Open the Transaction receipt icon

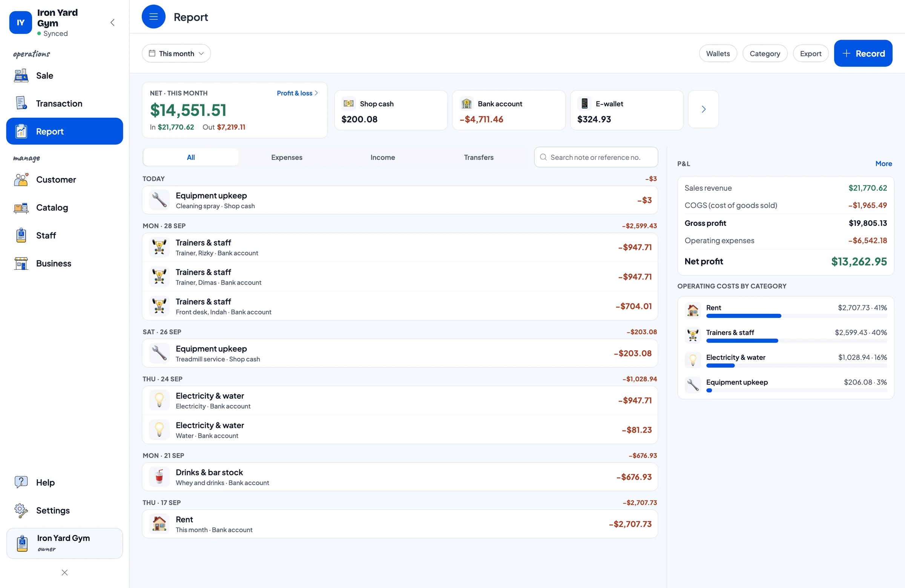21,103
